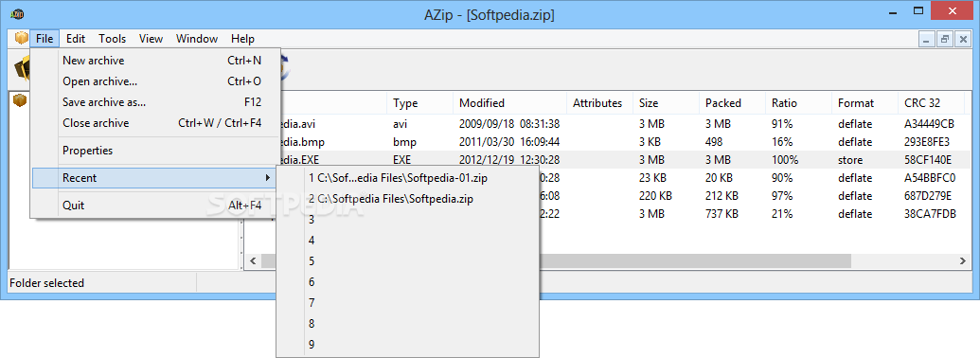This screenshot has height=358, width=980.
Task: Click empty recent slot 9
Action: [407, 345]
